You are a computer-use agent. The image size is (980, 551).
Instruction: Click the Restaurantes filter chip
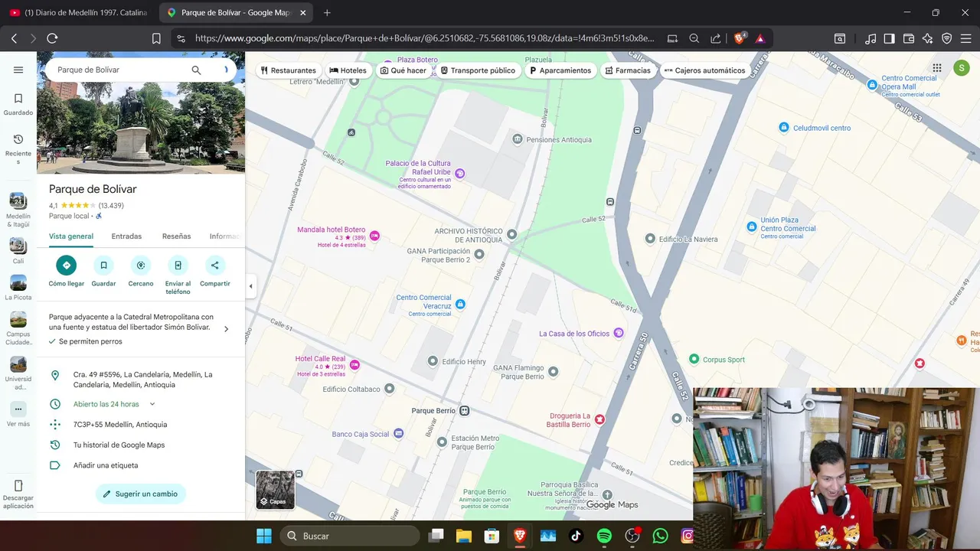tap(288, 70)
